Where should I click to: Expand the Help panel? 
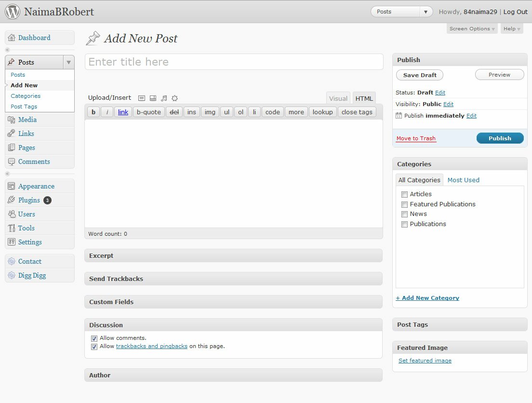(x=512, y=29)
